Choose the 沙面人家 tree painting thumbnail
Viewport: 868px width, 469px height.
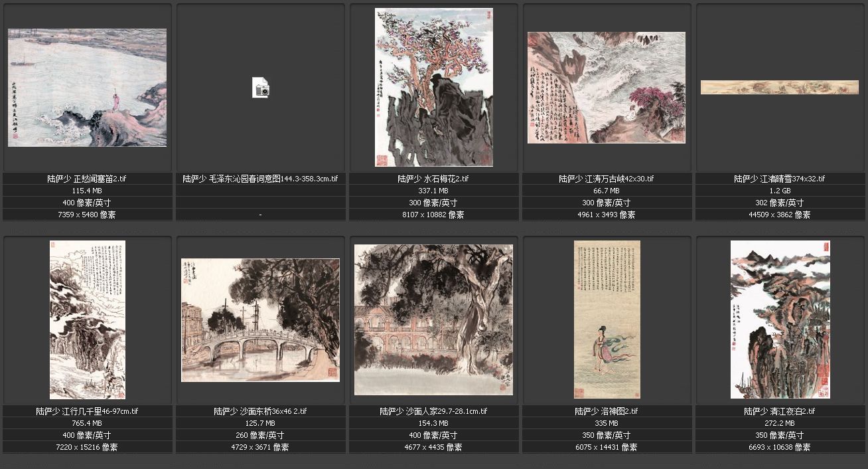click(x=434, y=320)
